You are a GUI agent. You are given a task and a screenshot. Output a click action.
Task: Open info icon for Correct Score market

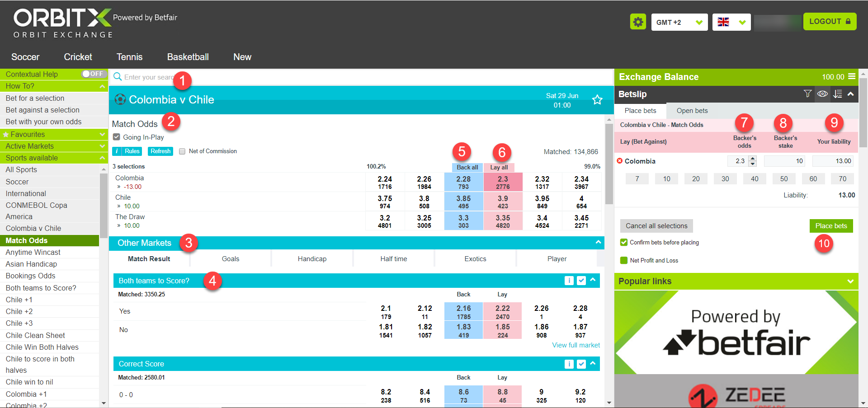(x=569, y=364)
